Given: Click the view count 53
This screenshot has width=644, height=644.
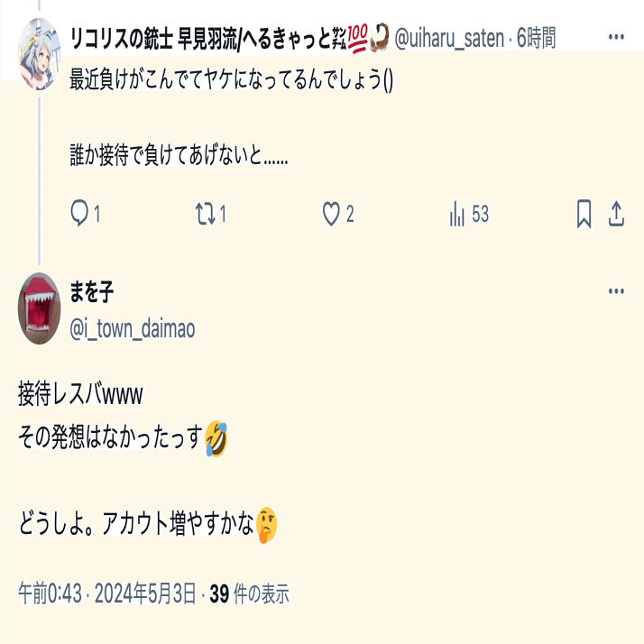Looking at the screenshot, I should pos(480,214).
